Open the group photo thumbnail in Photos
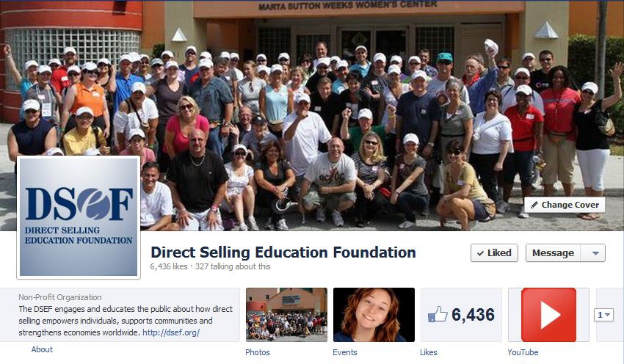 286,315
